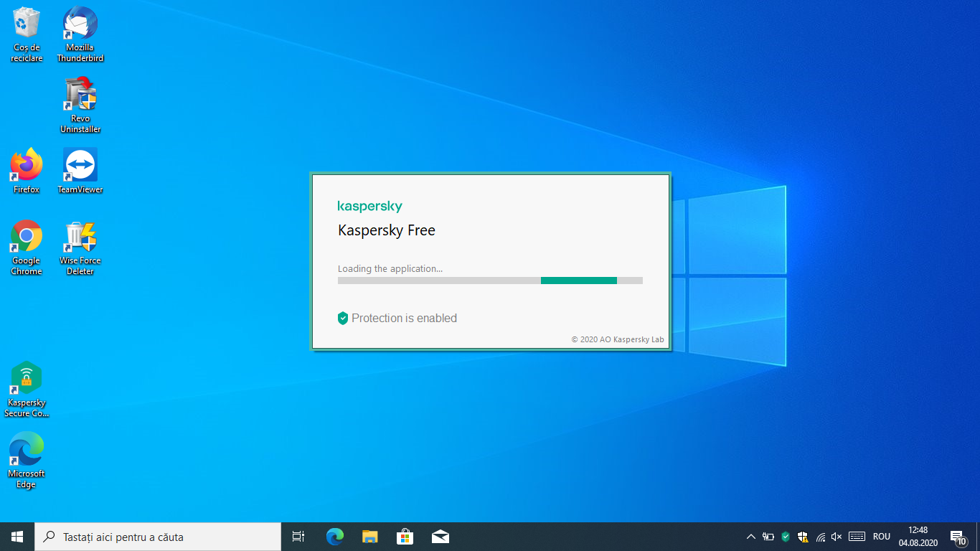Click the Kaspersky loading progress bar
The width and height of the screenshot is (980, 551).
point(490,281)
